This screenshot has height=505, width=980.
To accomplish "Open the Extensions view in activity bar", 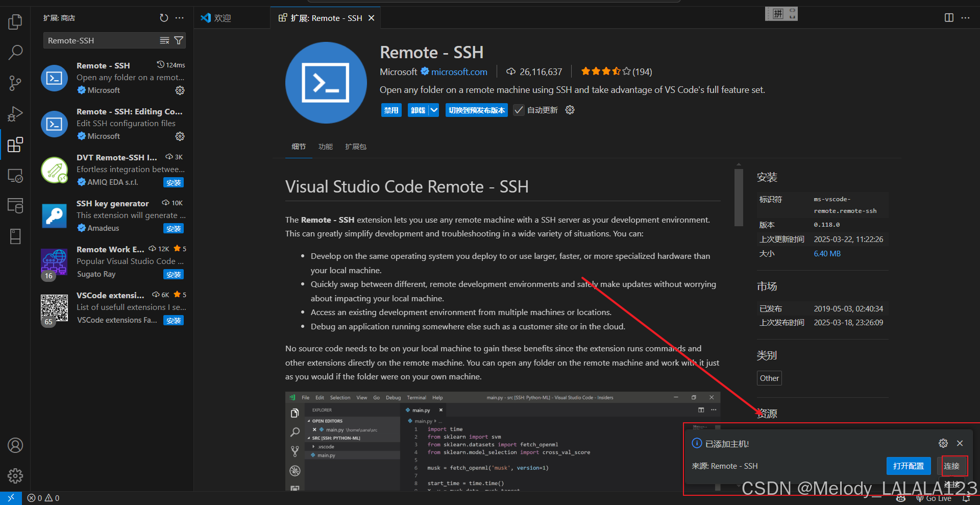I will pos(15,145).
